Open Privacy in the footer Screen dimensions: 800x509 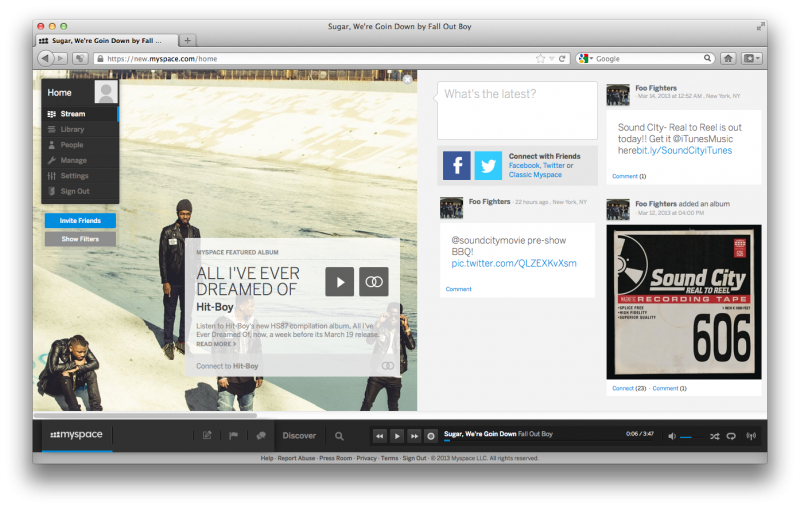tap(366, 459)
